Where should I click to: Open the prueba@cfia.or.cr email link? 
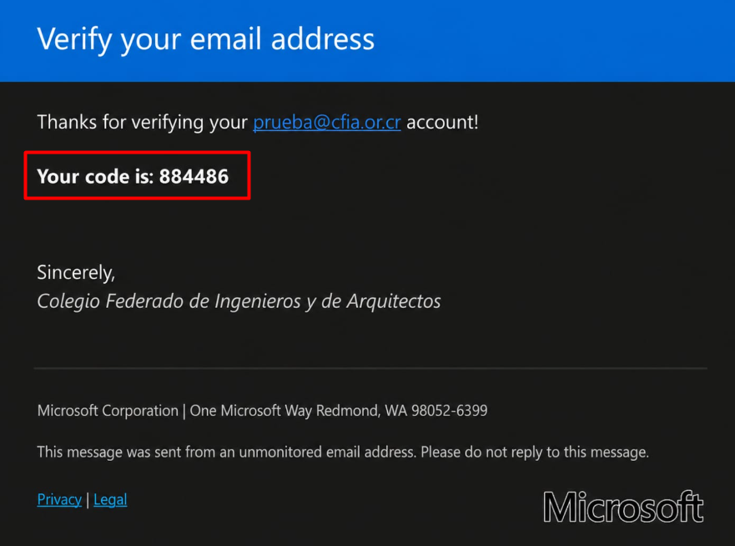327,122
